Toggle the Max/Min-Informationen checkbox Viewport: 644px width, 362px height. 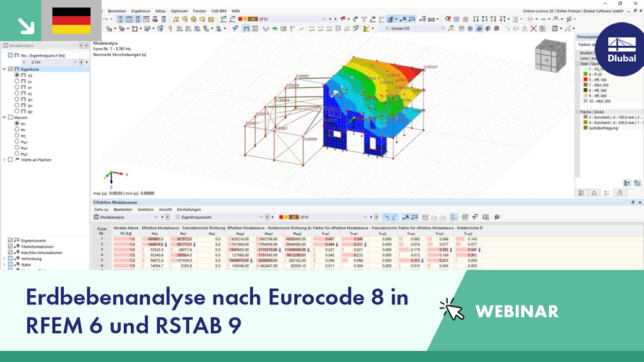11,252
